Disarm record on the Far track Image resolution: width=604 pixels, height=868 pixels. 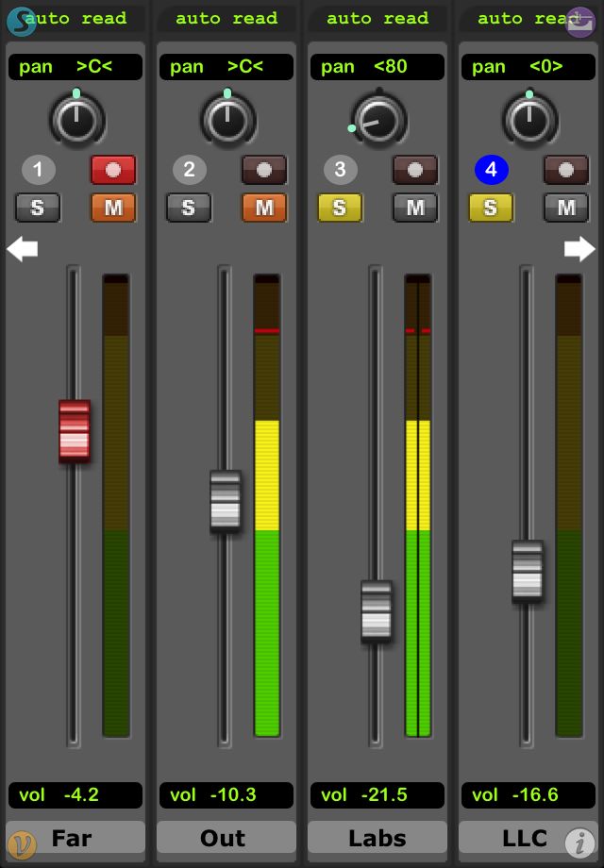click(113, 170)
